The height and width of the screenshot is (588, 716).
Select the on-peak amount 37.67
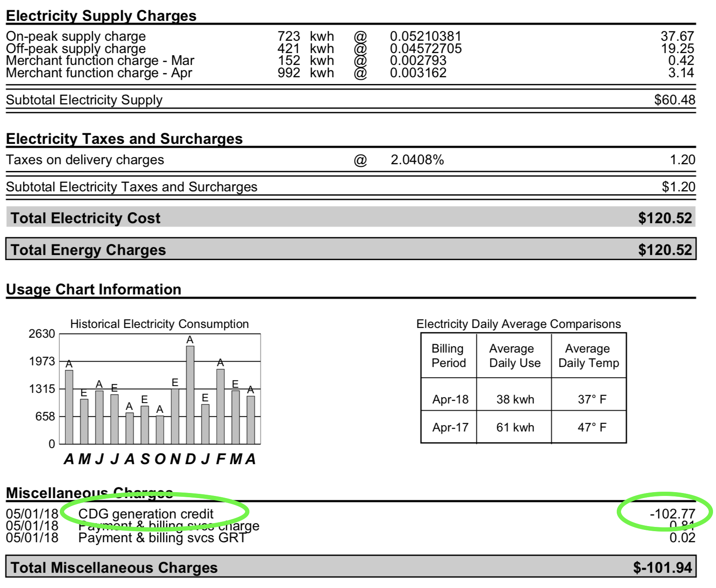[677, 36]
